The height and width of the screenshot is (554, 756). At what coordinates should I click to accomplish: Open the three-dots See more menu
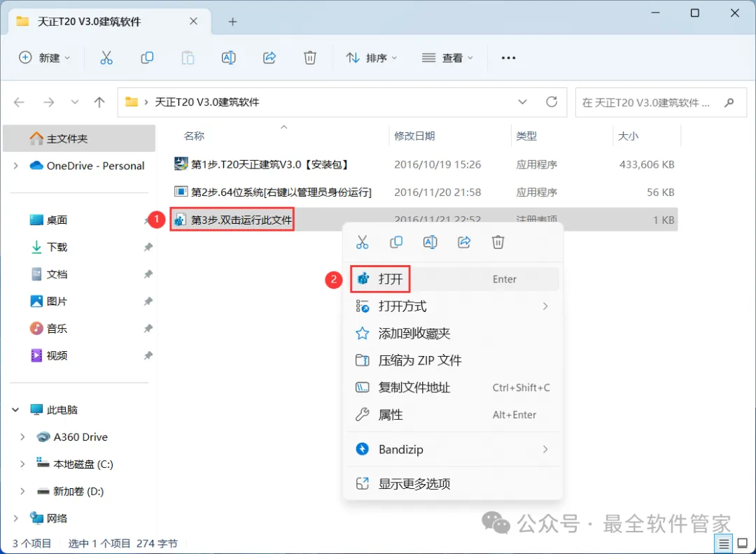click(x=508, y=58)
